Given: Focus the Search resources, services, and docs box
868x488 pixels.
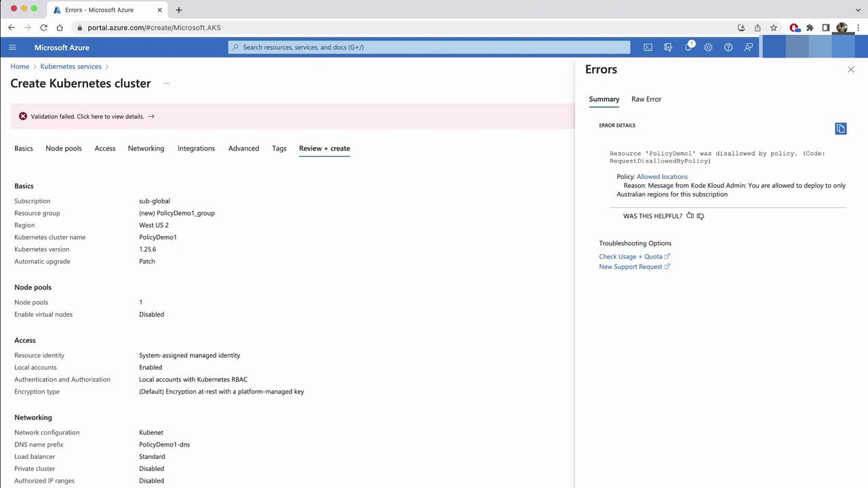Looking at the screenshot, I should pos(429,47).
